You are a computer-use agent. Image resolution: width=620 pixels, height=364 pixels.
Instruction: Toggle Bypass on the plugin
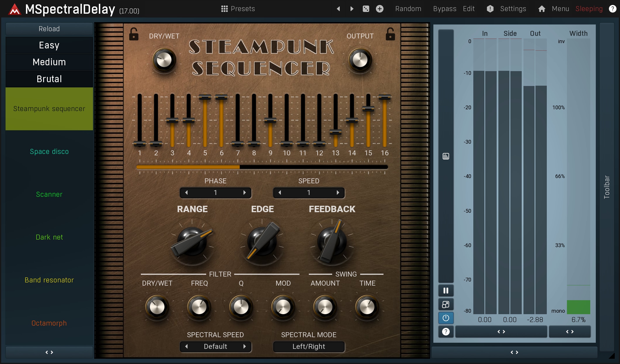coord(444,9)
